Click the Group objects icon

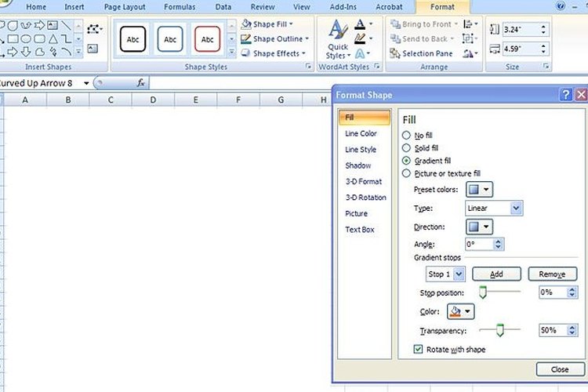coord(467,38)
